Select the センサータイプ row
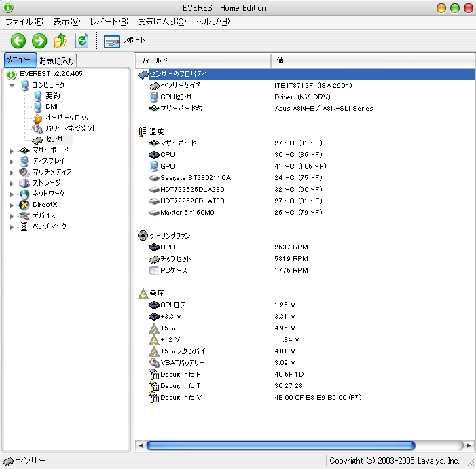 [306, 86]
